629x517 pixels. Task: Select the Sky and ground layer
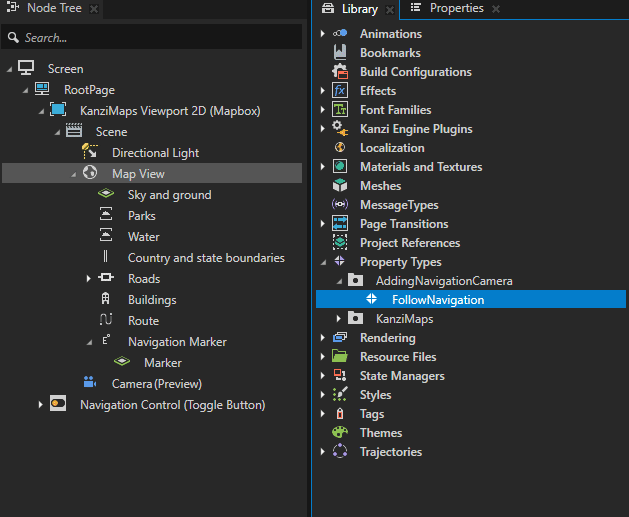tap(169, 195)
